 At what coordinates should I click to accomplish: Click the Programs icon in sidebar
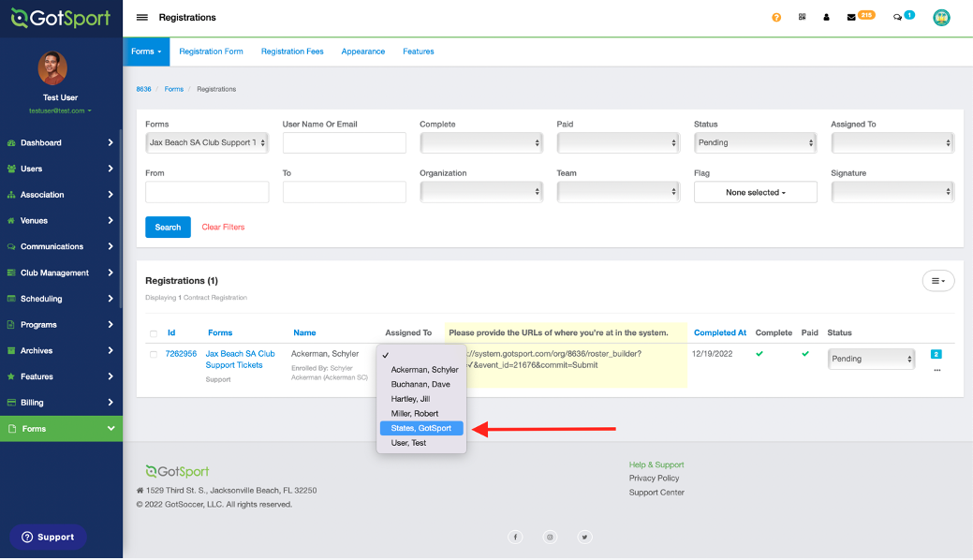(x=11, y=325)
